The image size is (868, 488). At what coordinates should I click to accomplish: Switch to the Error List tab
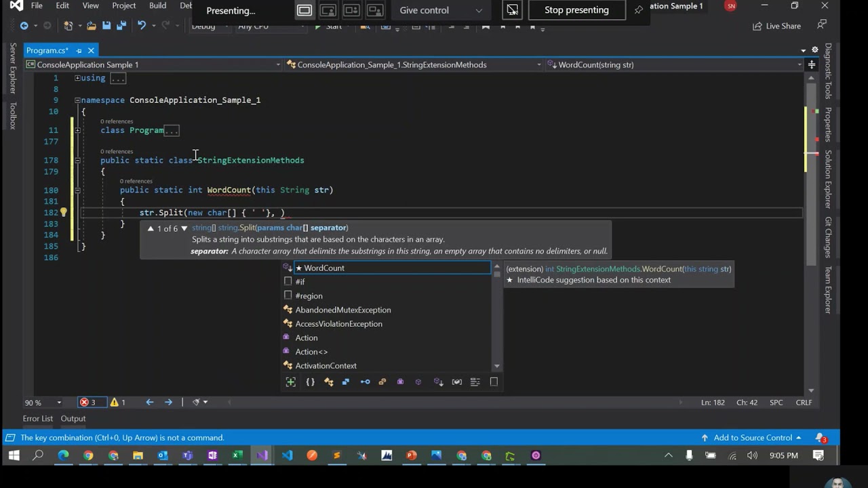[37, 419]
